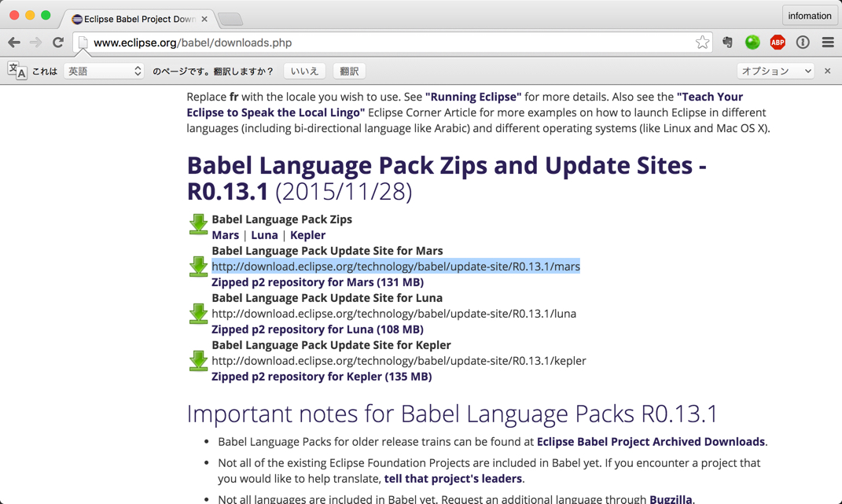The width and height of the screenshot is (842, 504).
Task: Download the Mars language pack zips link
Action: [225, 235]
